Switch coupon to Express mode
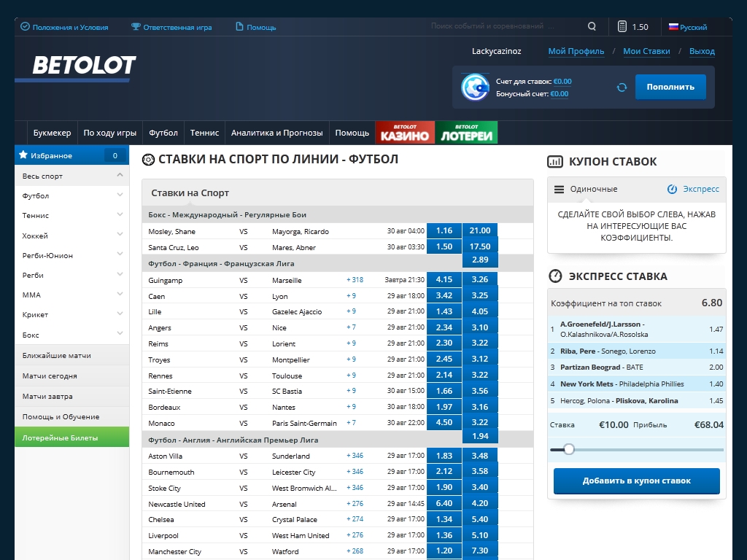Viewport: 747px width, 560px height. click(693, 189)
